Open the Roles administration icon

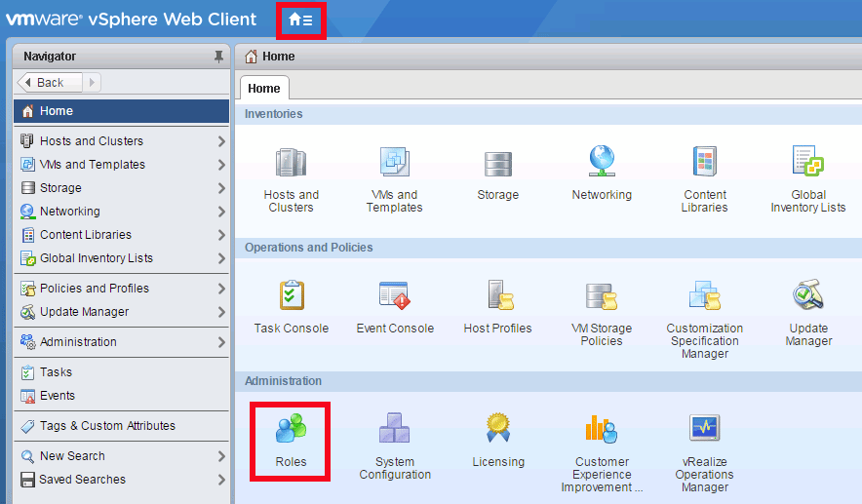click(x=291, y=430)
